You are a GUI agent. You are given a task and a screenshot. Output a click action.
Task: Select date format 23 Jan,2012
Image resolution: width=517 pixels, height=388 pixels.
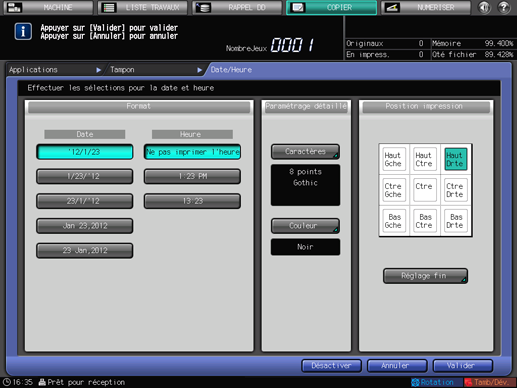[x=85, y=250]
